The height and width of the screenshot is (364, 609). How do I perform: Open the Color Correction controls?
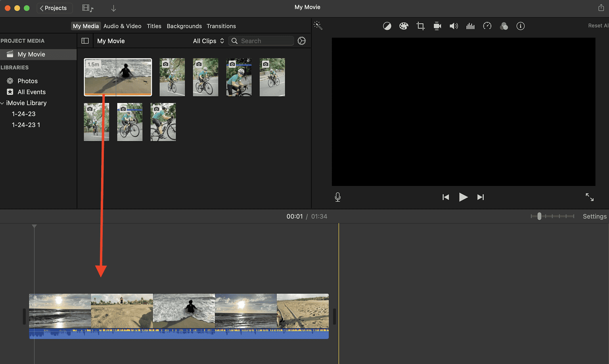tap(404, 26)
